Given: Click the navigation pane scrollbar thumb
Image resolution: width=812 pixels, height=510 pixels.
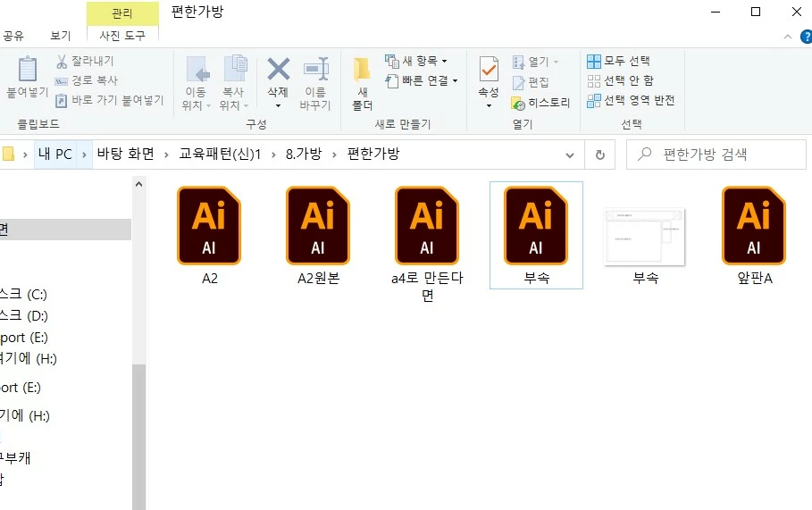Looking at the screenshot, I should click(x=138, y=437).
